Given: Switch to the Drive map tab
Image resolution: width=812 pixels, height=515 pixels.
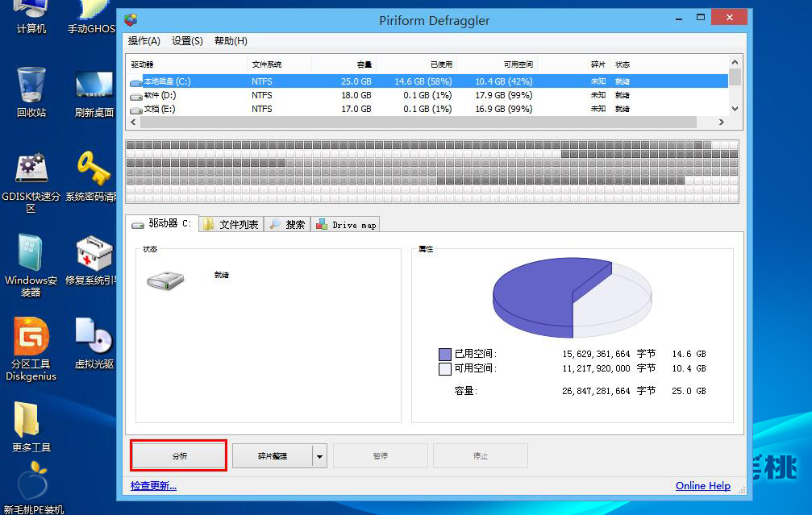Looking at the screenshot, I should (345, 224).
